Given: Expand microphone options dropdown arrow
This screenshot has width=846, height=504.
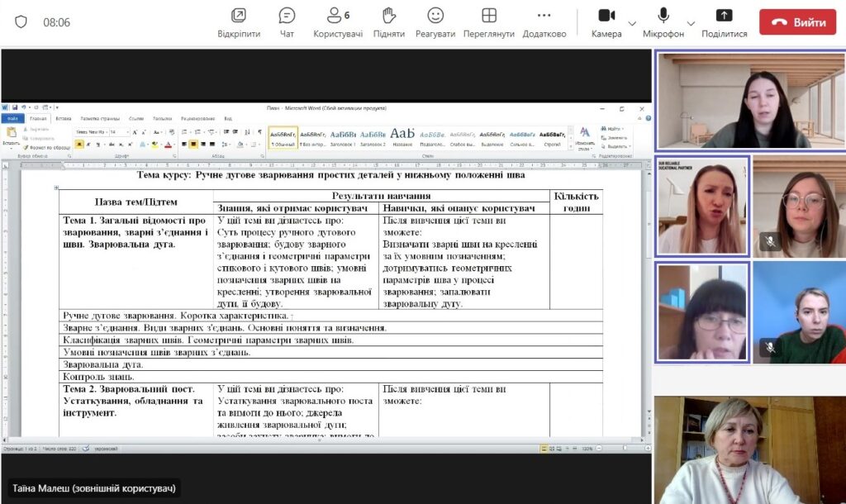Looking at the screenshot, I should (691, 23).
